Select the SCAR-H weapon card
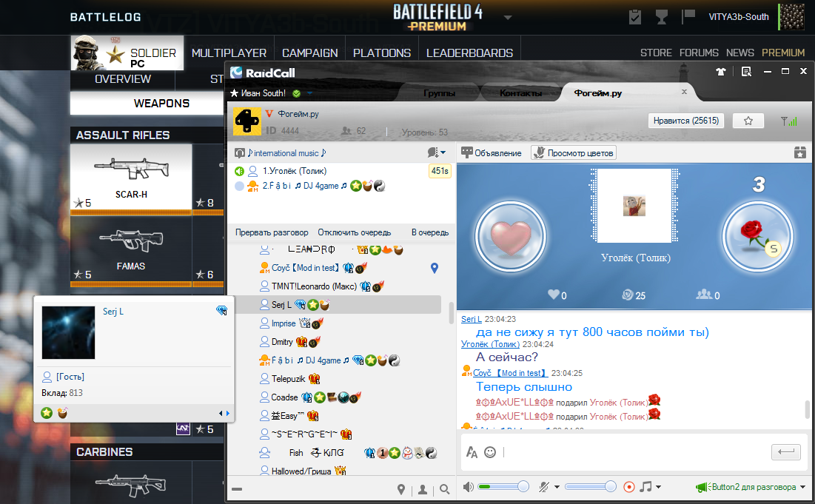Image resolution: width=815 pixels, height=504 pixels. [x=131, y=177]
